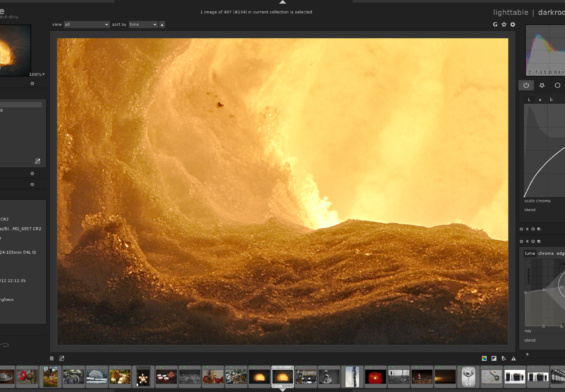Click the small icon beneath the equalizer blend label

tap(527, 354)
